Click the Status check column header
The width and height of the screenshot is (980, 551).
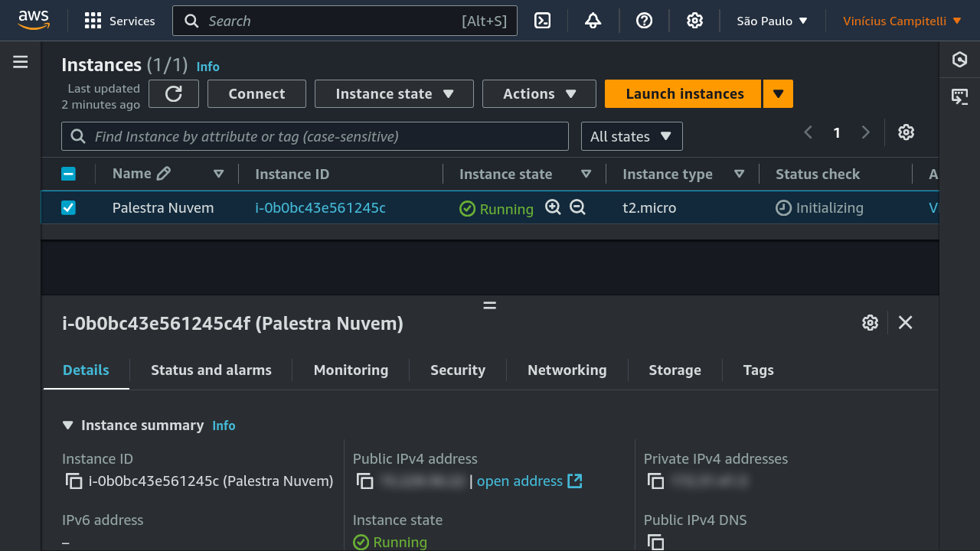[x=818, y=174]
